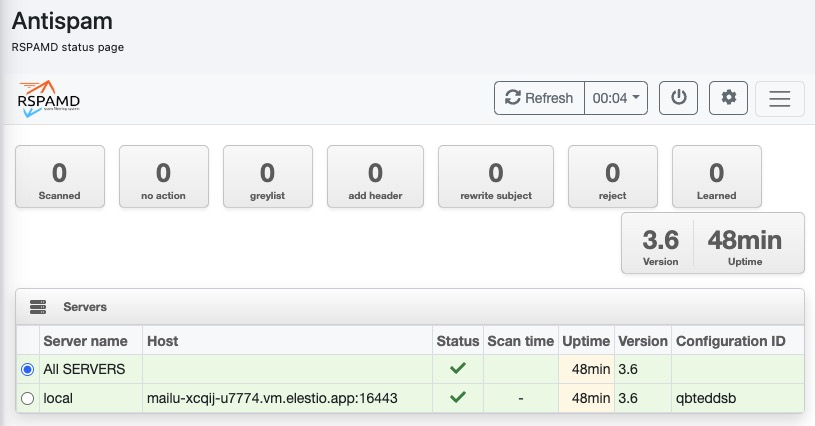
Task: Open settings with the gear icon
Action: point(728,98)
